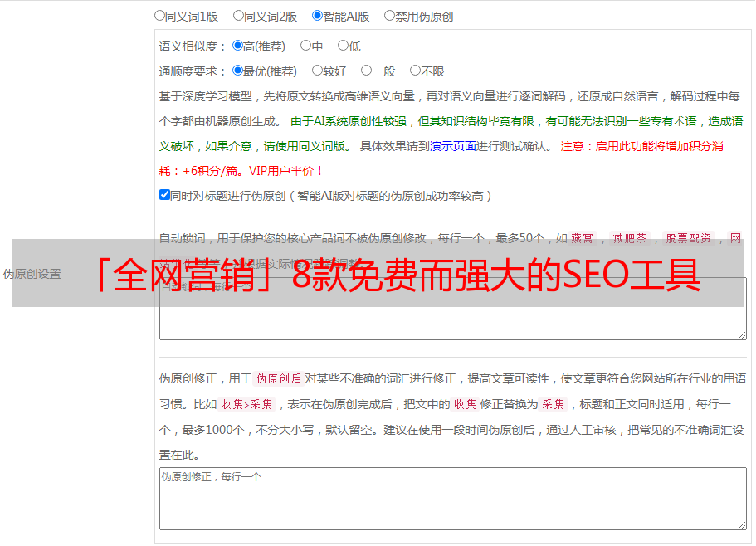This screenshot has width=756, height=546.
Task: Click into the 伪原创修正 textarea
Action: tap(453, 499)
